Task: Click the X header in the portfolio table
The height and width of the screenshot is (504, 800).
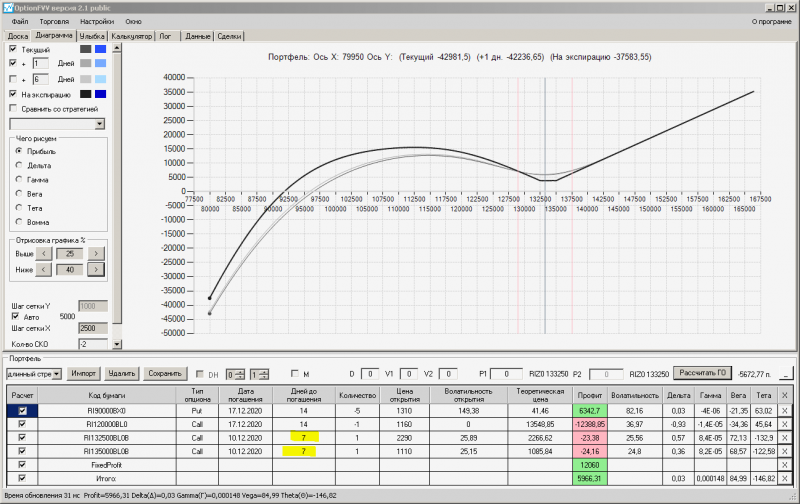Action: coord(784,395)
